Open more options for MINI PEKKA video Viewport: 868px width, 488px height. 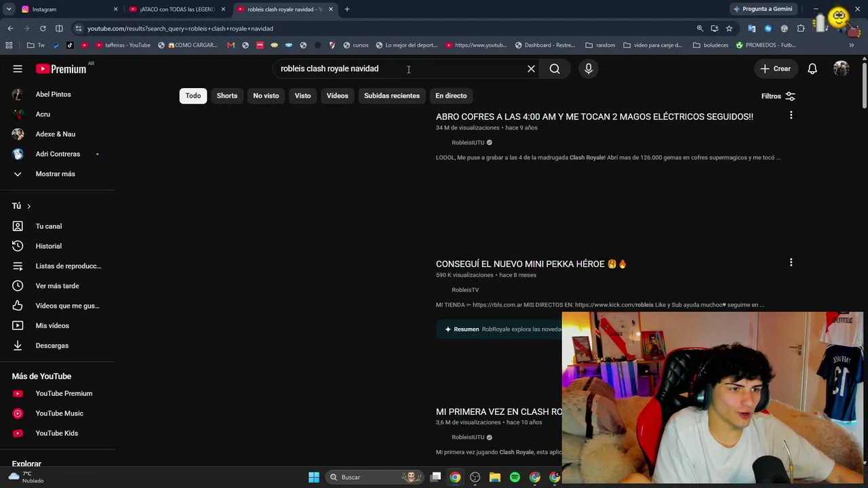pos(791,262)
